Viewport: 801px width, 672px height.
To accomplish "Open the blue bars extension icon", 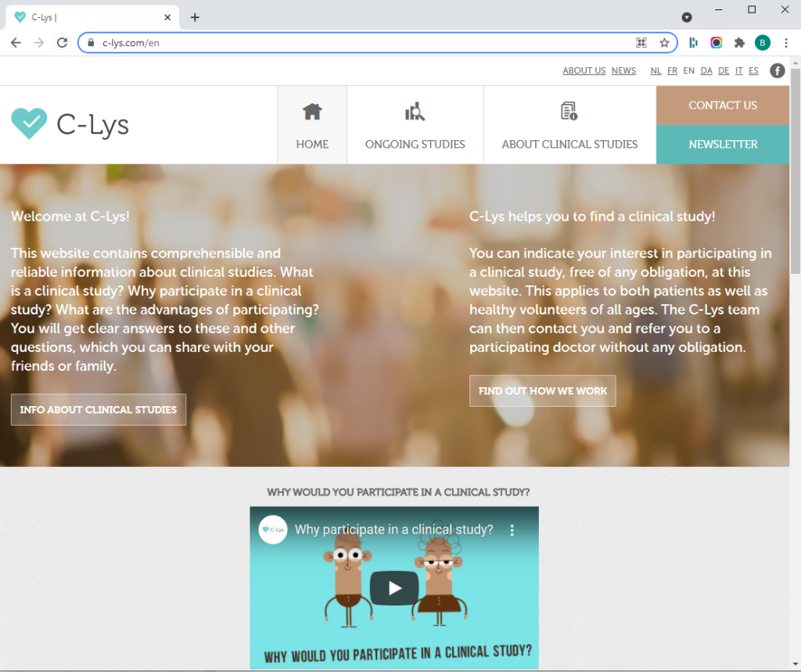I will pos(693,43).
